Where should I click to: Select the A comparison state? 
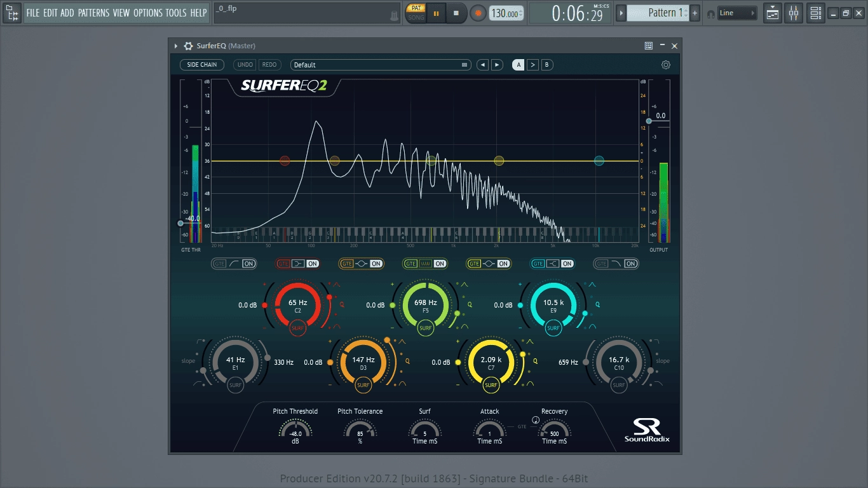click(519, 65)
